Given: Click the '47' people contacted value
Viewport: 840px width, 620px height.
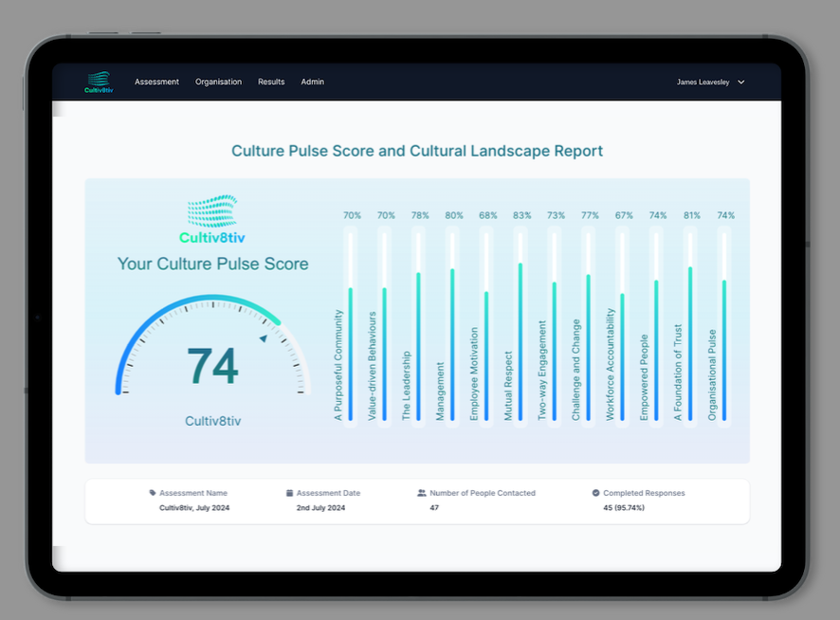Looking at the screenshot, I should [x=434, y=508].
